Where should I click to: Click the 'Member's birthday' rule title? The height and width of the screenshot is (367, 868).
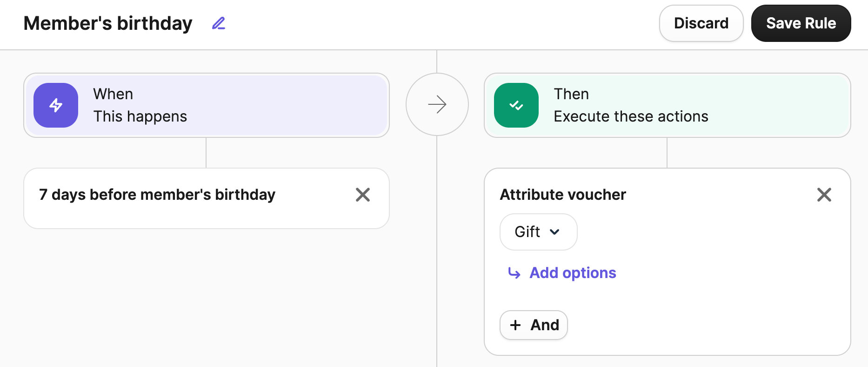(x=108, y=23)
